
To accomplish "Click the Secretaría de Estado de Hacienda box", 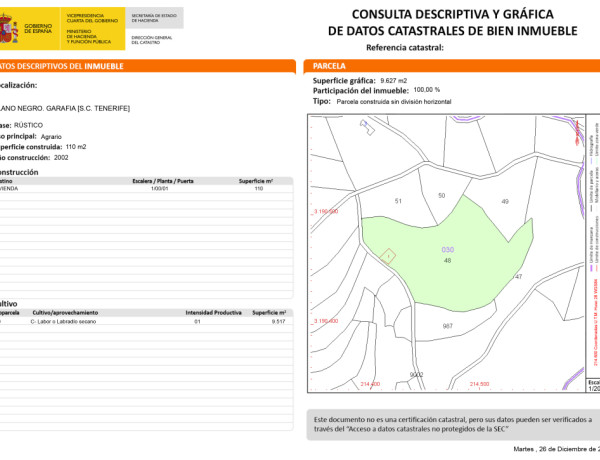I will [150, 19].
